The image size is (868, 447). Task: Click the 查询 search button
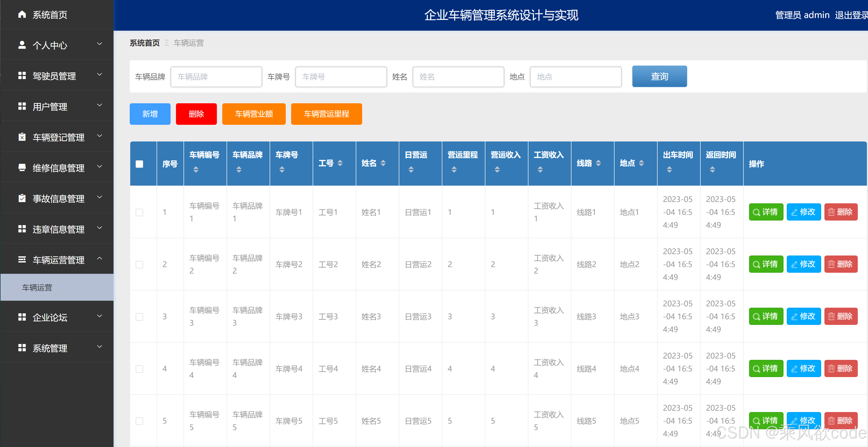(659, 76)
